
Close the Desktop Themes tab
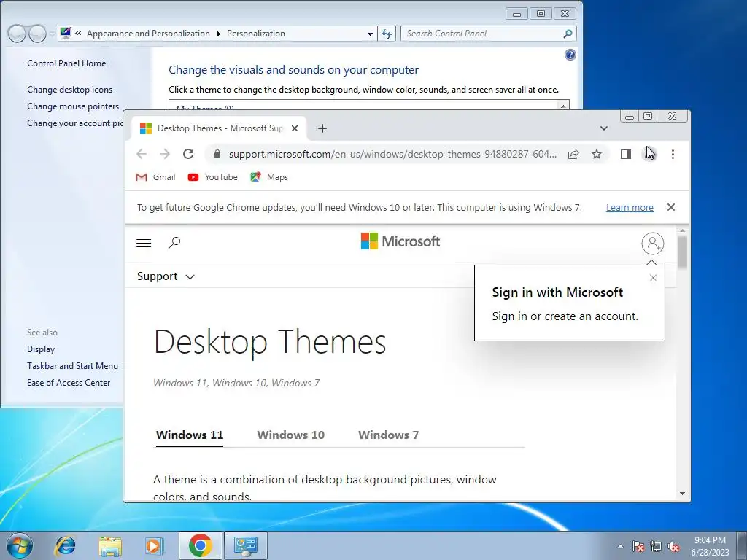(x=295, y=128)
